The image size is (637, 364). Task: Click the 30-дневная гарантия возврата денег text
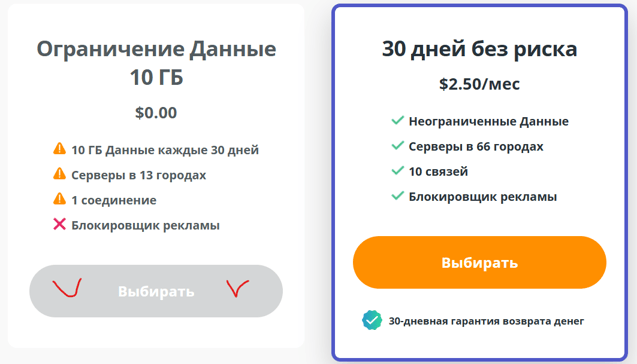coord(486,321)
